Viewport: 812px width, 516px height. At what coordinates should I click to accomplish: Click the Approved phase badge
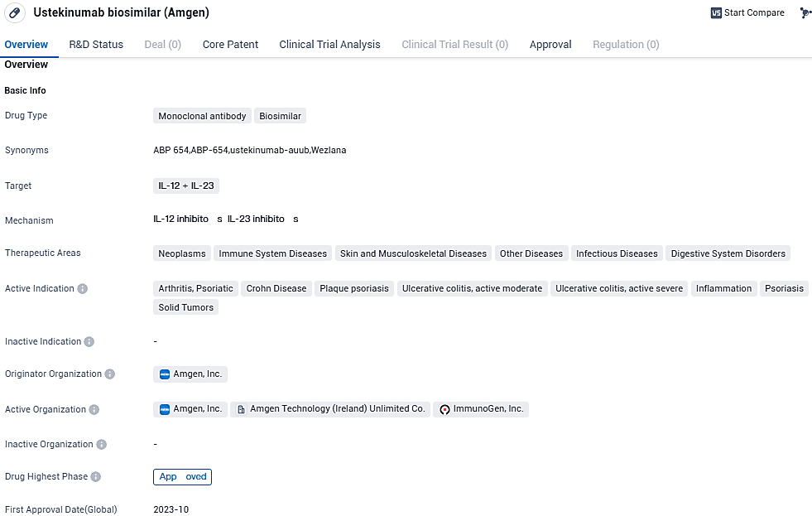tap(182, 477)
